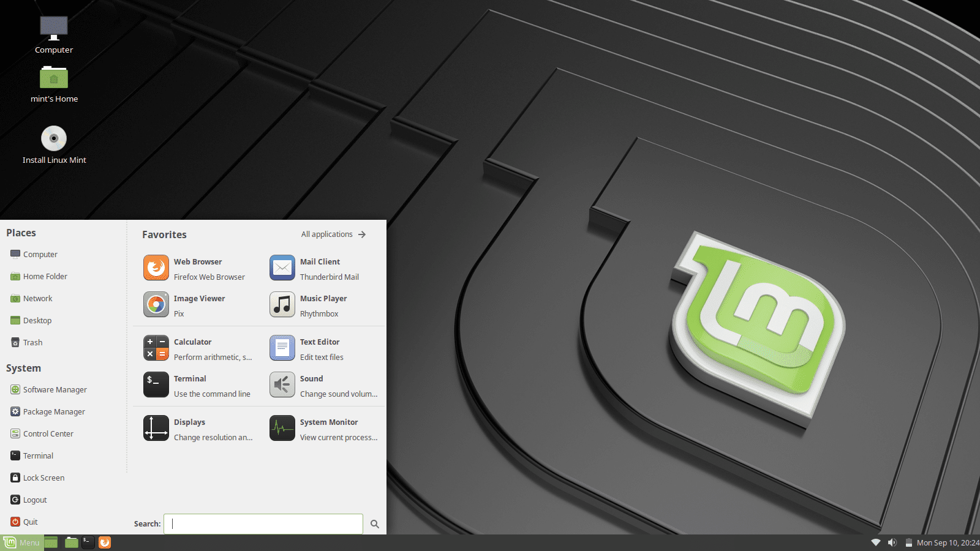This screenshot has height=551, width=980.
Task: Click the magnifier icon beside the search box
Action: click(x=375, y=524)
